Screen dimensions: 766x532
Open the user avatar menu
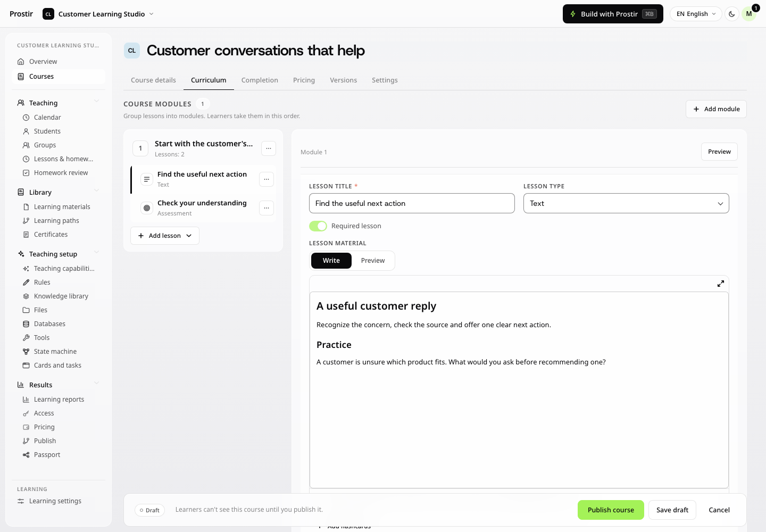(749, 14)
